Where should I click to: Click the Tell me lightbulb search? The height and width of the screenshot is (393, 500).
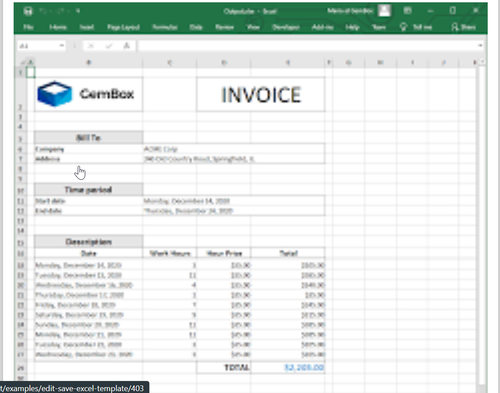pos(416,27)
